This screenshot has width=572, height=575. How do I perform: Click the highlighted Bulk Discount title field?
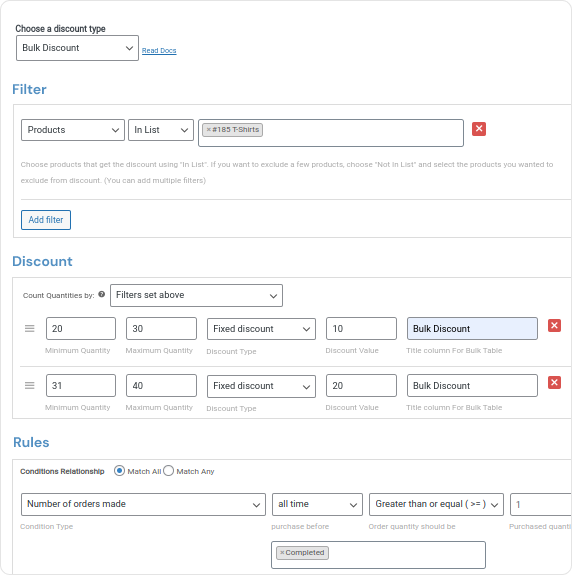pyautogui.click(x=472, y=329)
